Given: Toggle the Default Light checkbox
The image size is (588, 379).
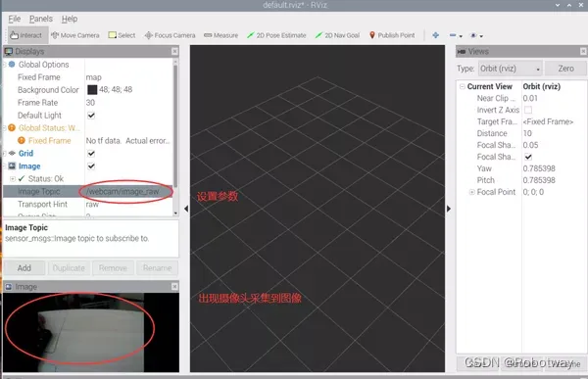Looking at the screenshot, I should (91, 116).
